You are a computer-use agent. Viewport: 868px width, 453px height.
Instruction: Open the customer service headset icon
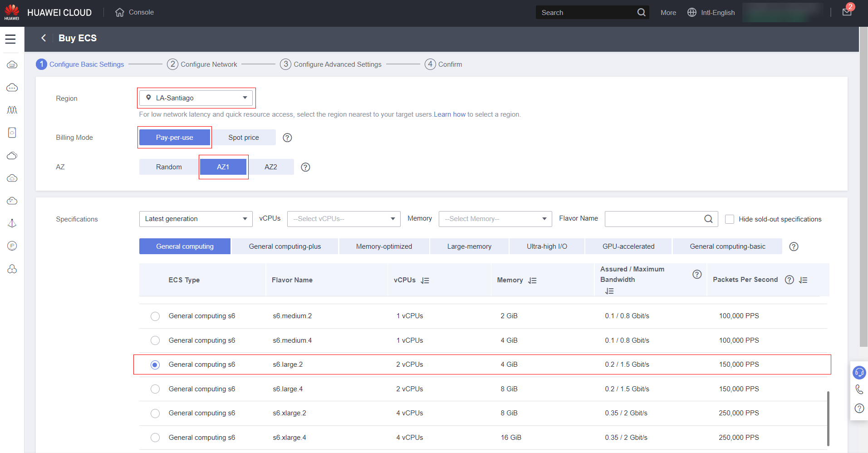pyautogui.click(x=859, y=373)
